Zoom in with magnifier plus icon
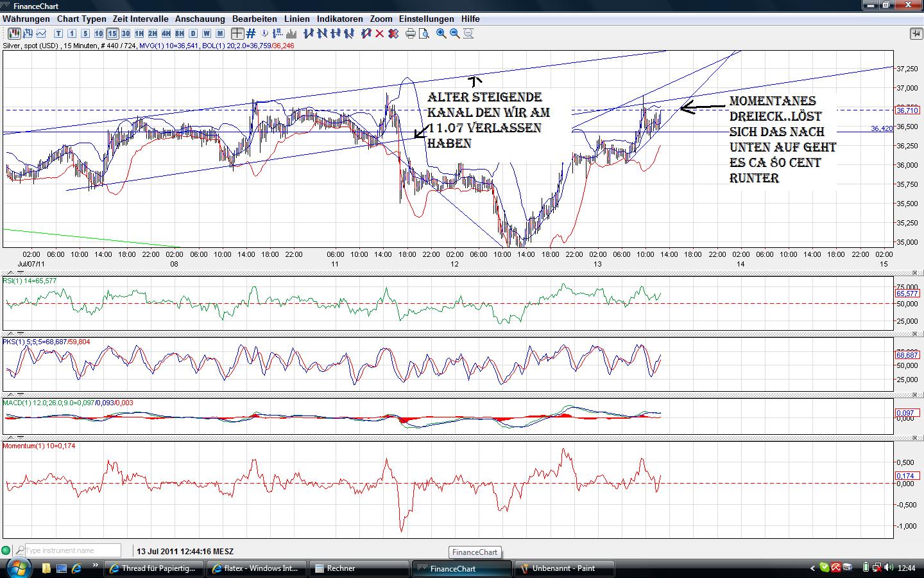Screen dimensions: 924x578 click(x=441, y=33)
